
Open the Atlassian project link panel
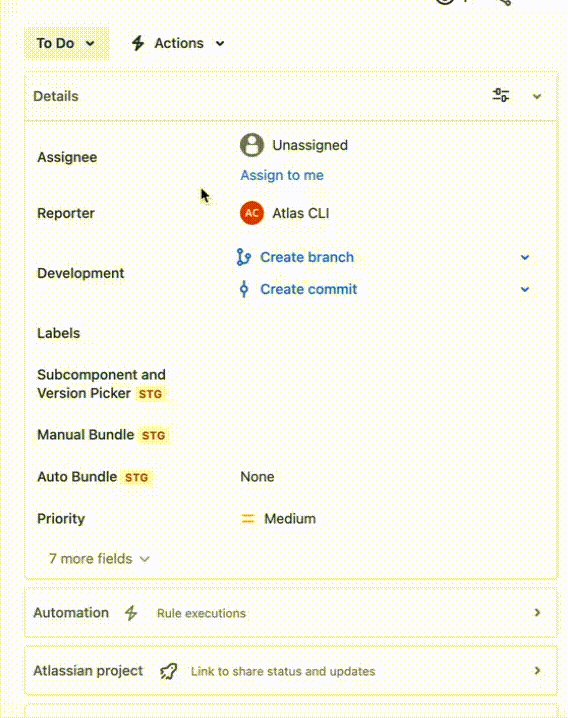(291, 671)
